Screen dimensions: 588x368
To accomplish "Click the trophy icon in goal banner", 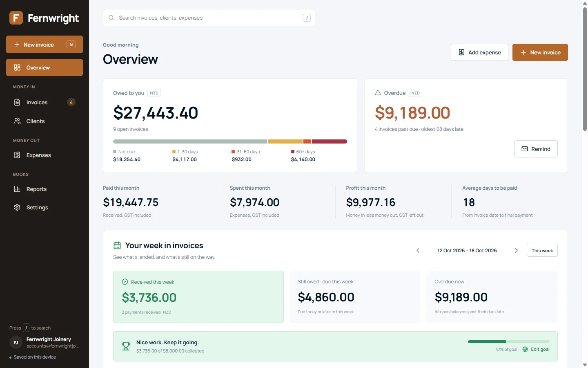I will [126, 346].
